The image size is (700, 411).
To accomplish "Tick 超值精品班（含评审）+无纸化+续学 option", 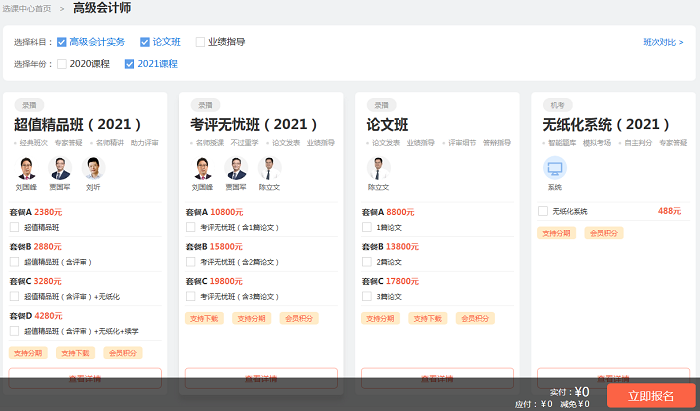I will tap(14, 331).
